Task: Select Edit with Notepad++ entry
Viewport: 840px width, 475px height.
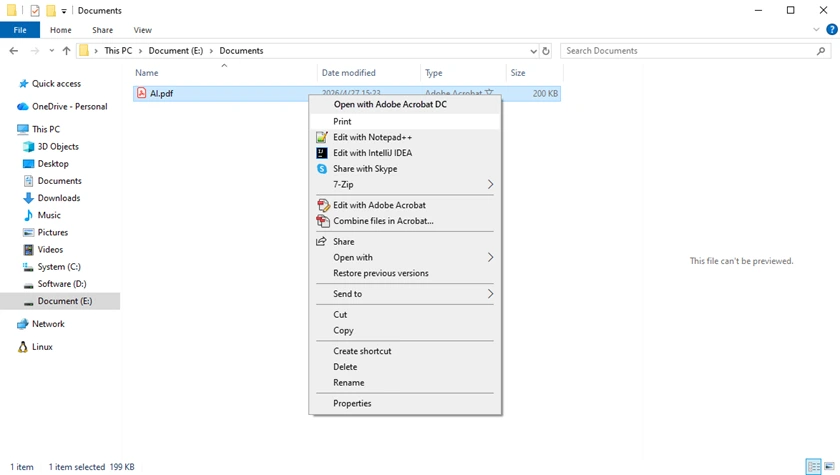Action: pyautogui.click(x=405, y=137)
